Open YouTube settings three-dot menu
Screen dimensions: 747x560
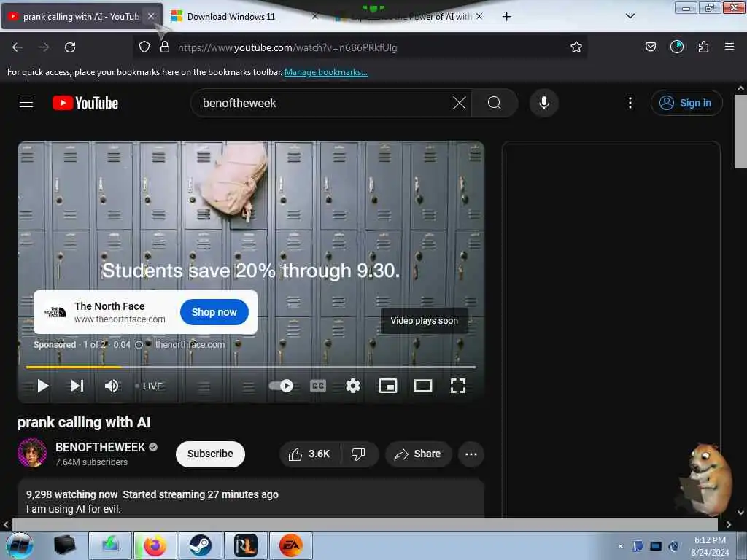(x=630, y=103)
